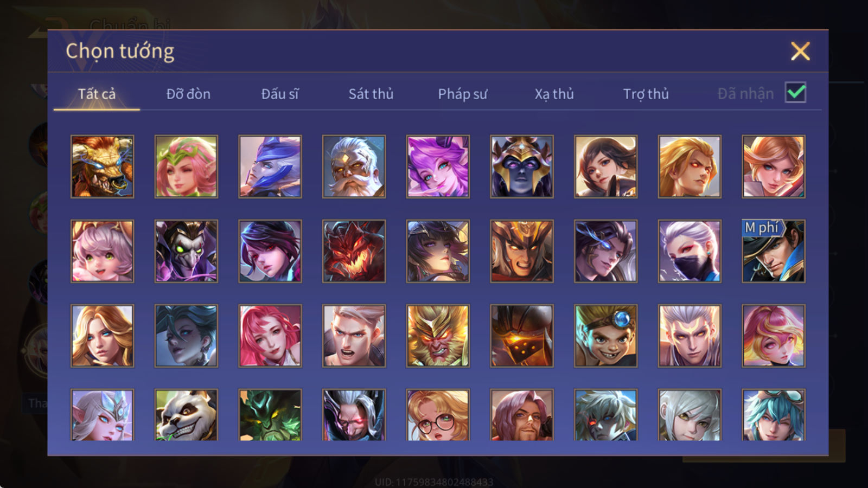Choose the golden monkey king hero
This screenshot has height=488, width=868.
pyautogui.click(x=438, y=336)
